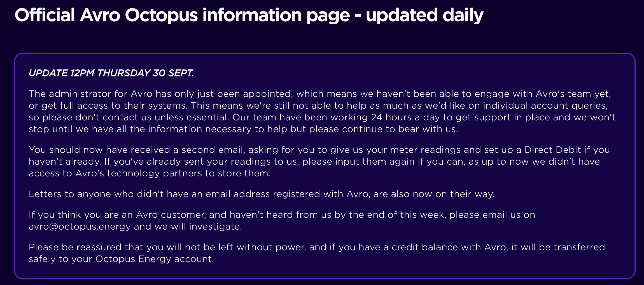Screen dimensions: 644x285
Task: Click the phrase 'and we will investigate'
Action: [x=188, y=226]
